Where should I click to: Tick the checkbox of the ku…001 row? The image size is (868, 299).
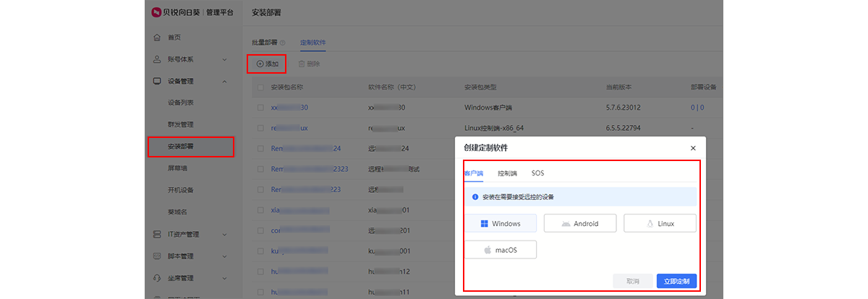(x=260, y=251)
